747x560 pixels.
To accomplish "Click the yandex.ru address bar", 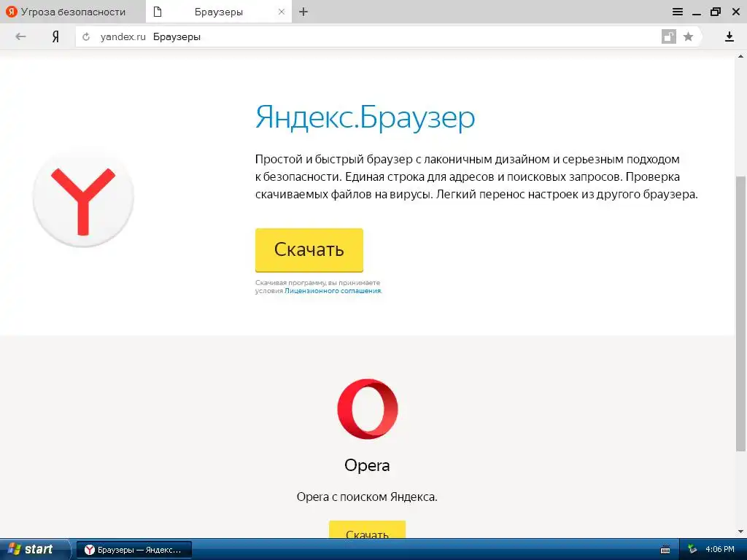I will (367, 36).
